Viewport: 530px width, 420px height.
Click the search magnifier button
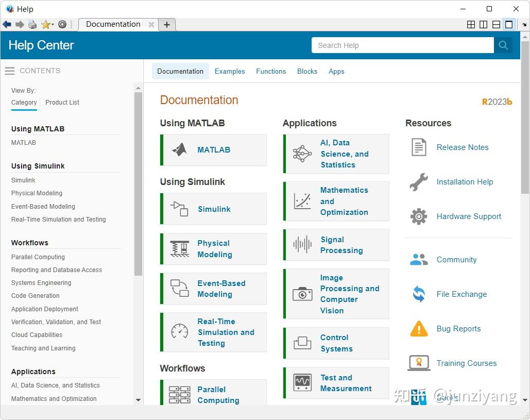point(503,45)
